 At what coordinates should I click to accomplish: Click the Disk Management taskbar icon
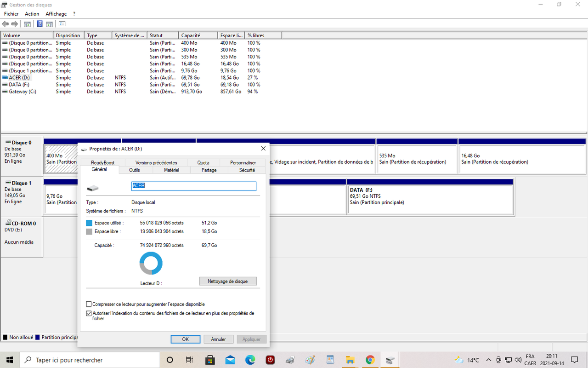point(390,360)
